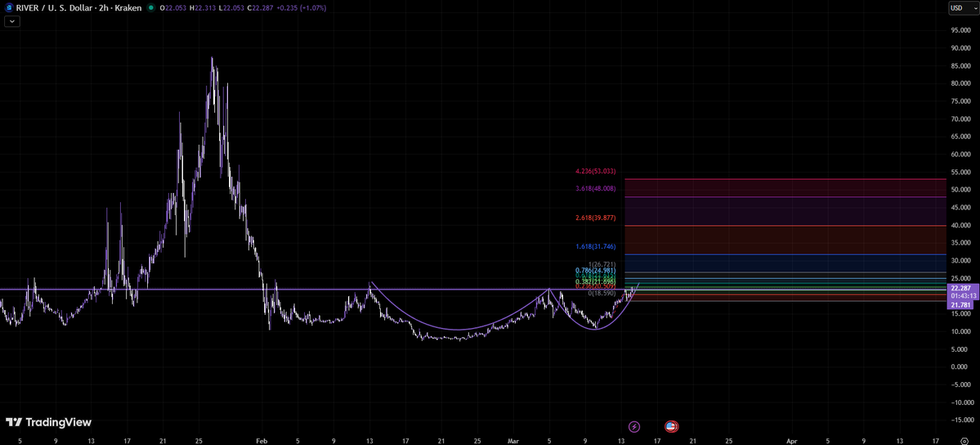Screen dimensions: 980x445
Task: Click the O22.053 open price value
Action: pos(172,8)
